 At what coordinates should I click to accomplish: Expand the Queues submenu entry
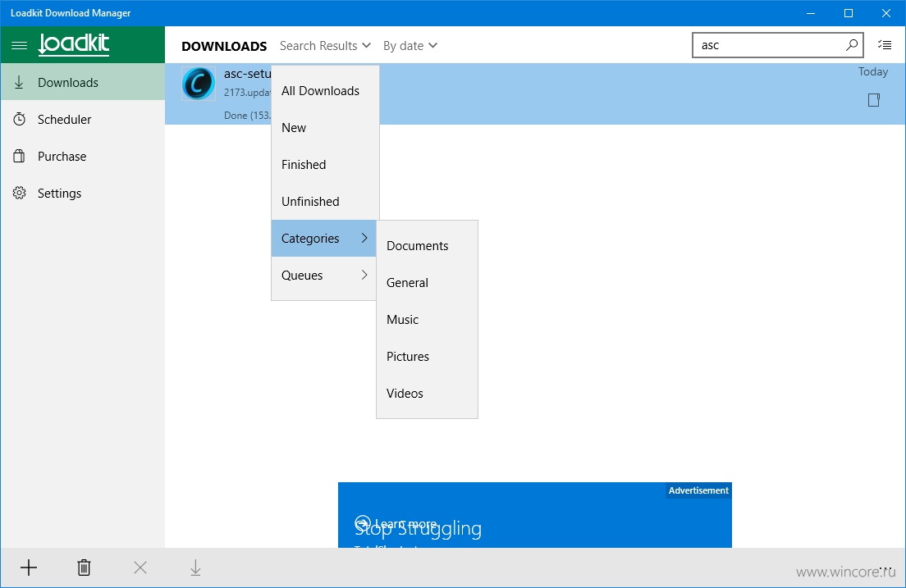click(x=324, y=276)
